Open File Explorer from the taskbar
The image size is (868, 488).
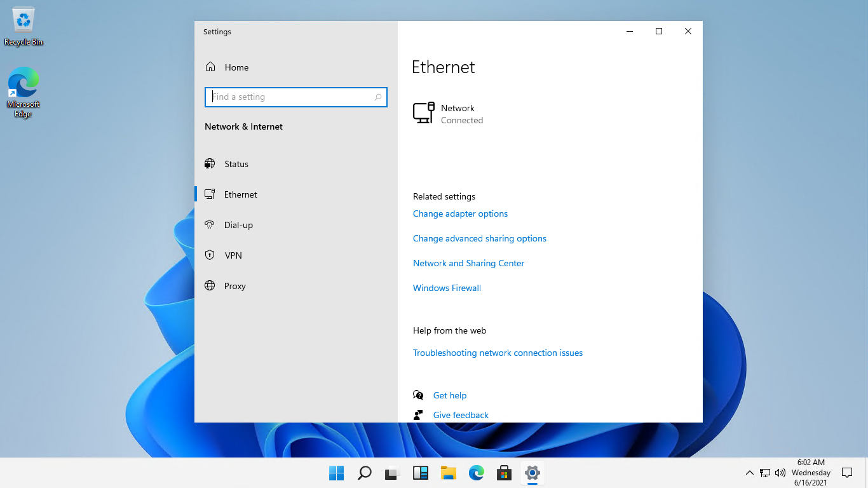[x=449, y=473]
